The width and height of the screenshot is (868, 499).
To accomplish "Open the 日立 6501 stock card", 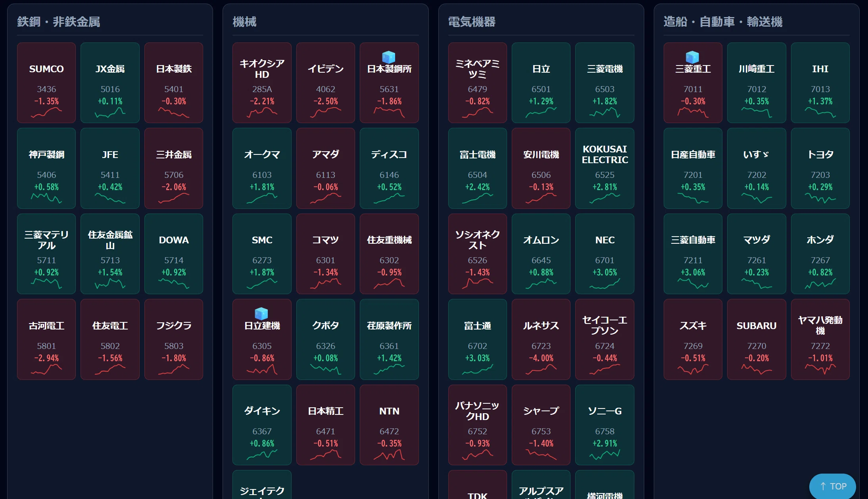I will pos(541,83).
